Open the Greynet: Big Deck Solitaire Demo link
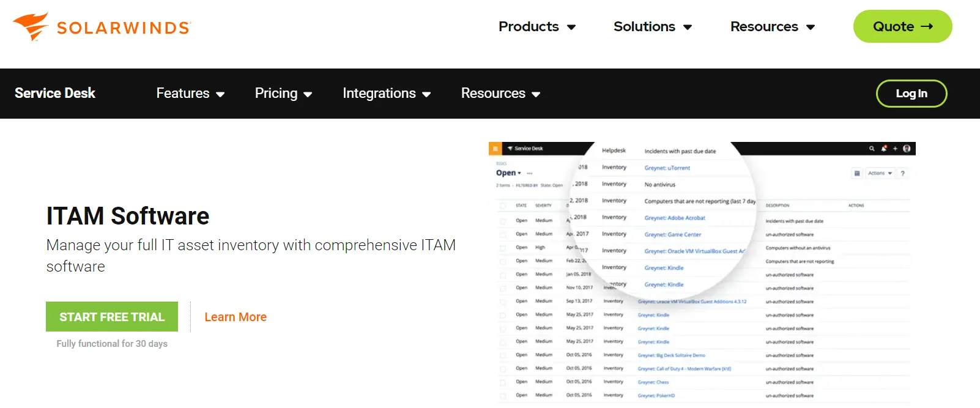Image resolution: width=980 pixels, height=408 pixels. click(x=672, y=355)
